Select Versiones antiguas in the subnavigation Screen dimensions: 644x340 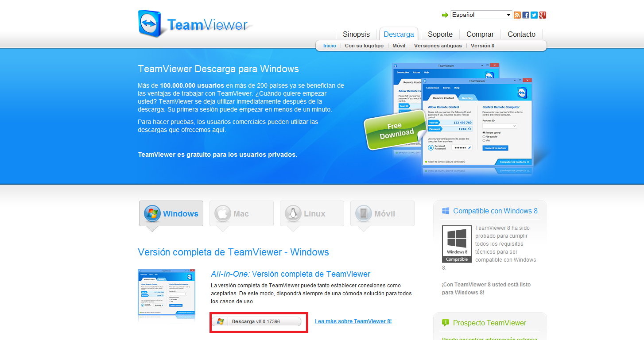pyautogui.click(x=438, y=45)
